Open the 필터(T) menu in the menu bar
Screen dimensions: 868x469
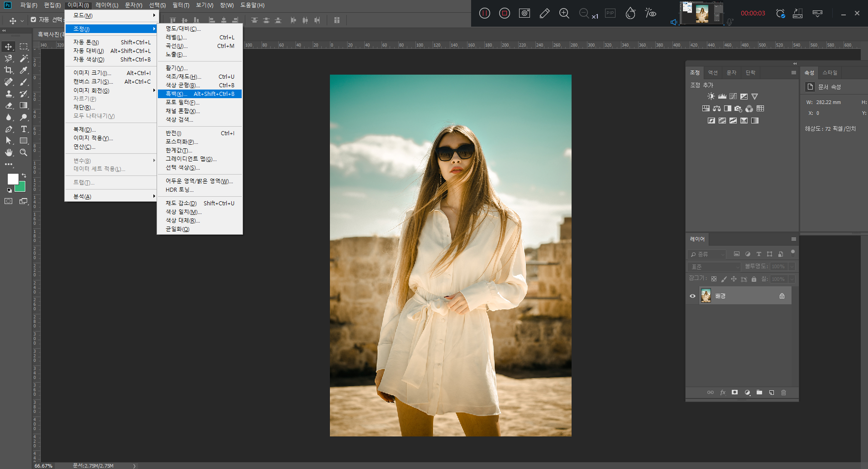click(x=181, y=5)
